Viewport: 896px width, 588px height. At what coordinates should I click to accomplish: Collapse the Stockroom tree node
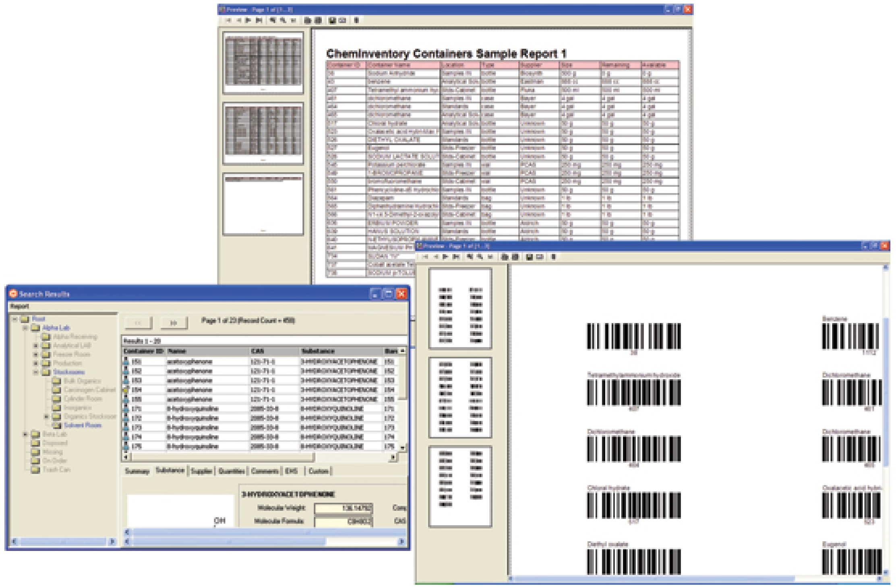coord(36,372)
